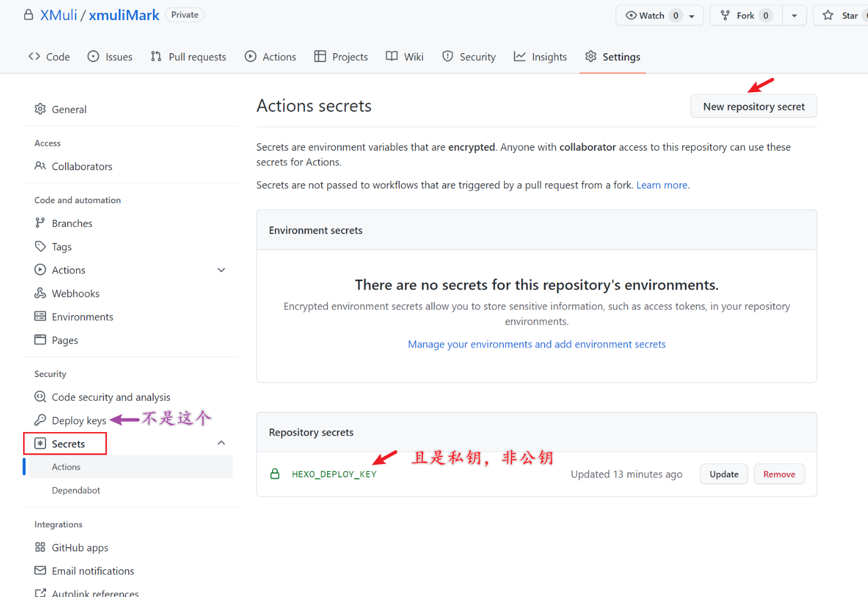868x597 pixels.
Task: Click the Wiki book icon
Action: 391,56
